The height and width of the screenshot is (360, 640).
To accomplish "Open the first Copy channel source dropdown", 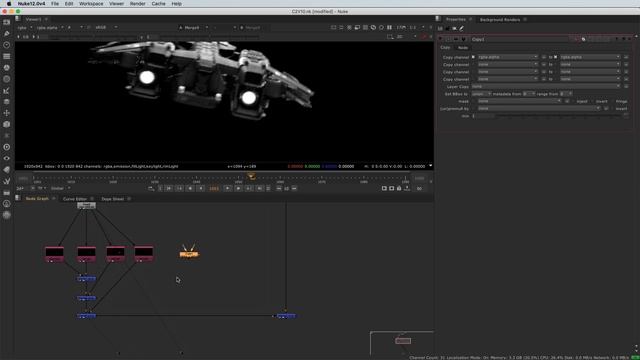I will click(x=508, y=57).
